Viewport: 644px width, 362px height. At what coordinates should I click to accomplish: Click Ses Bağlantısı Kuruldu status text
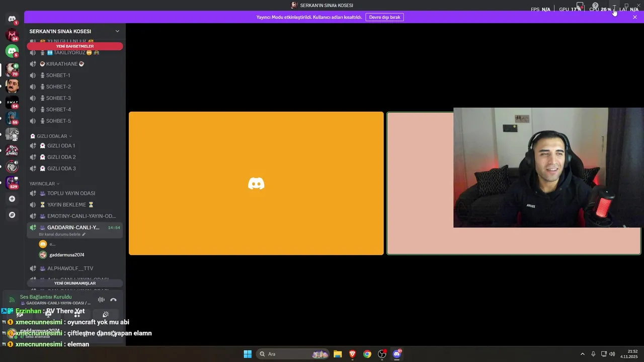[x=46, y=297]
